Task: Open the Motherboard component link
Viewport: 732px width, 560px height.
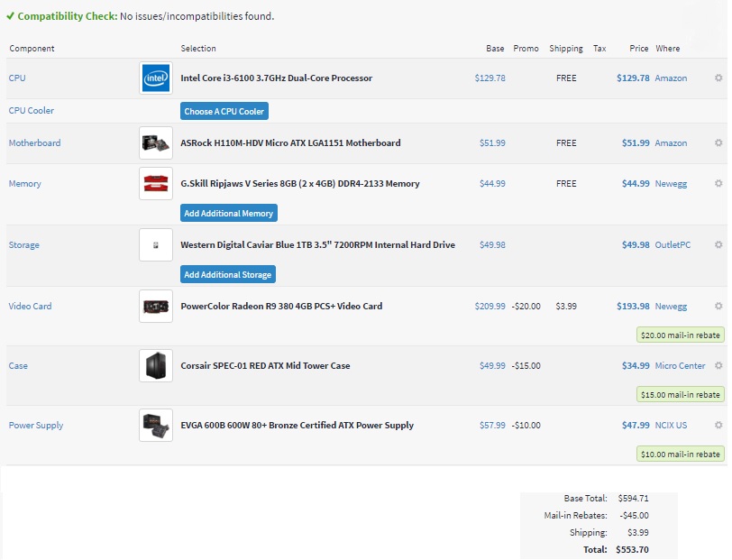Action: click(34, 142)
